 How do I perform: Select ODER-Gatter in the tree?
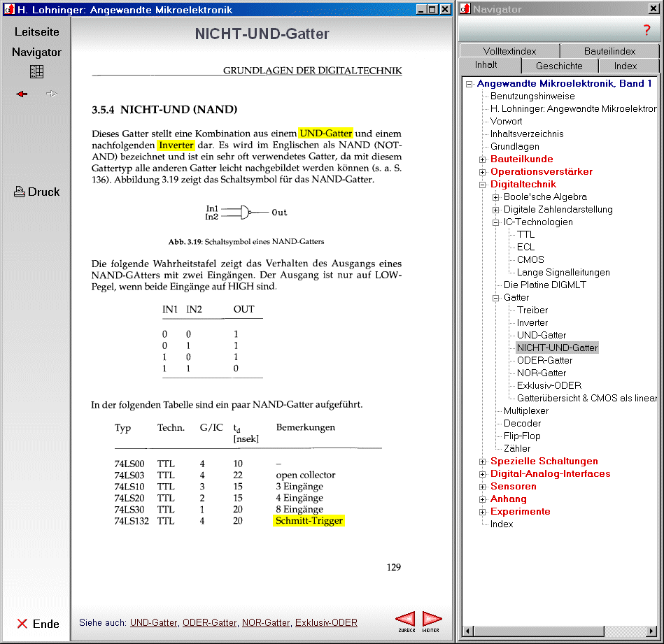pos(544,361)
